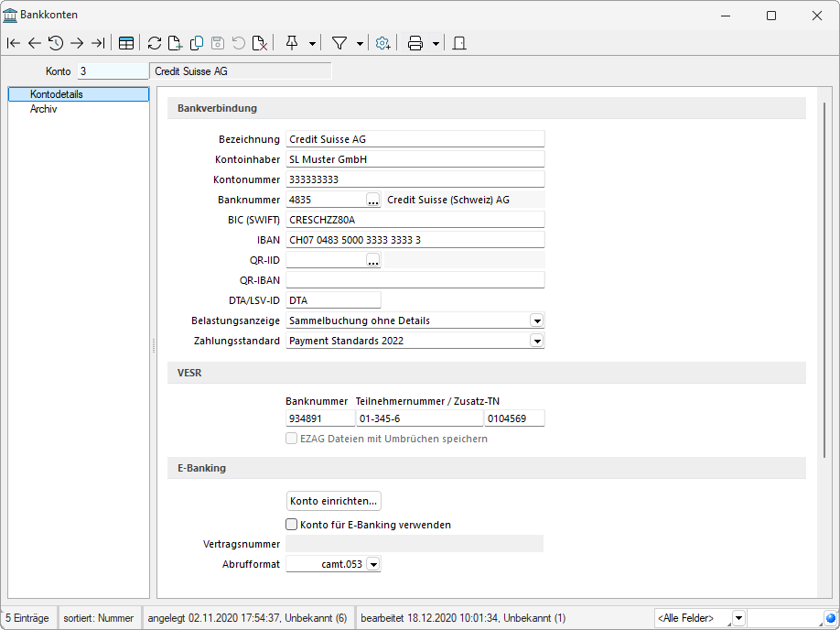Enable 'Konto für E-Banking verwenden' checkbox
The width and height of the screenshot is (840, 630).
[292, 525]
